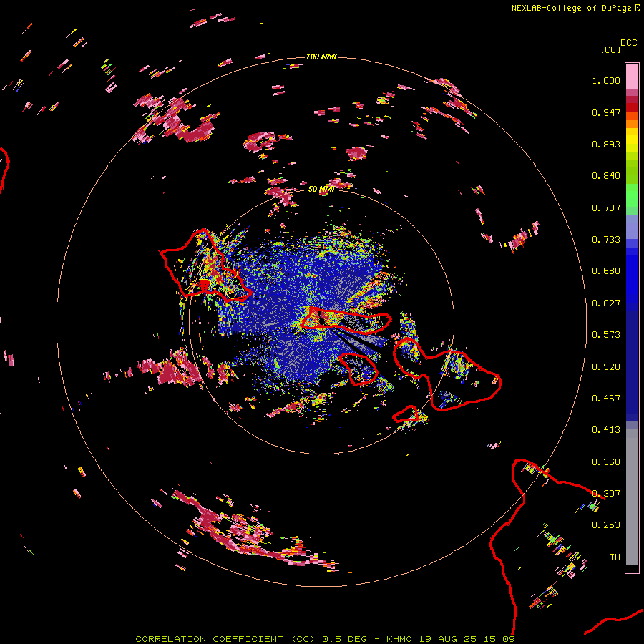The width and height of the screenshot is (644, 644).
Task: Click the 50 NMI range ring label
Action: pos(321,189)
